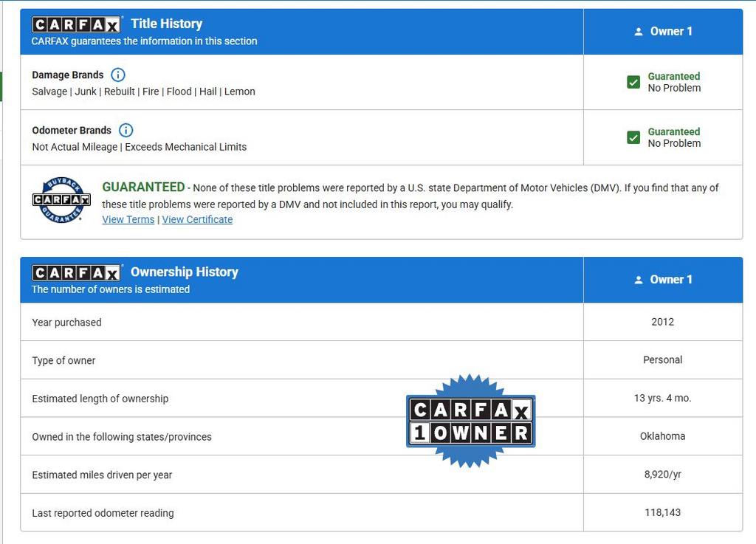Screen dimensions: 756x544
Task: Select the Ownership History section header
Action: click(184, 272)
